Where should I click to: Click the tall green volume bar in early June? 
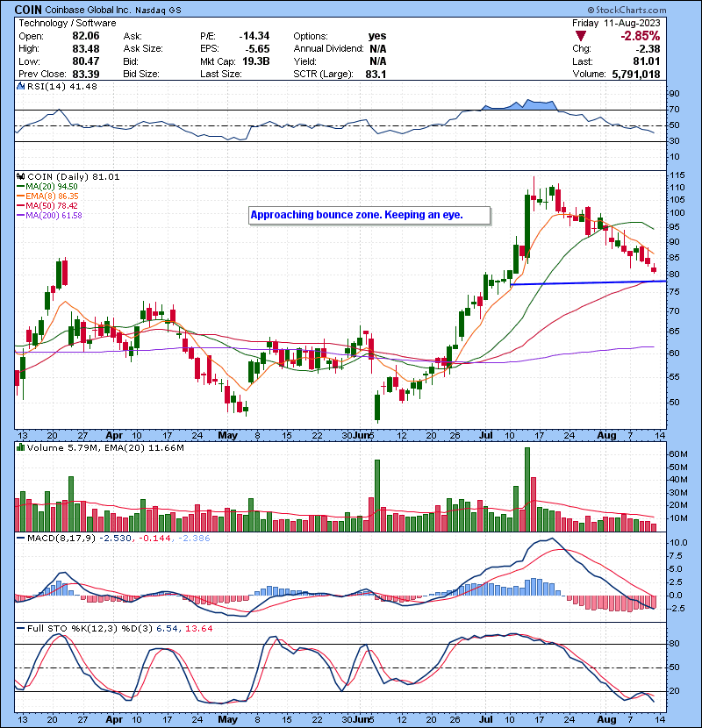click(x=377, y=496)
